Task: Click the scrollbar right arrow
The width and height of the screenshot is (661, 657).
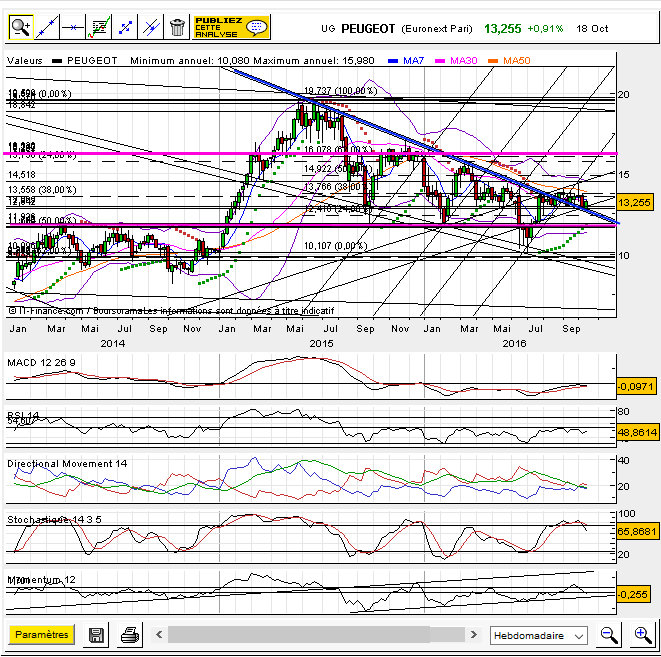Action: 474,634
